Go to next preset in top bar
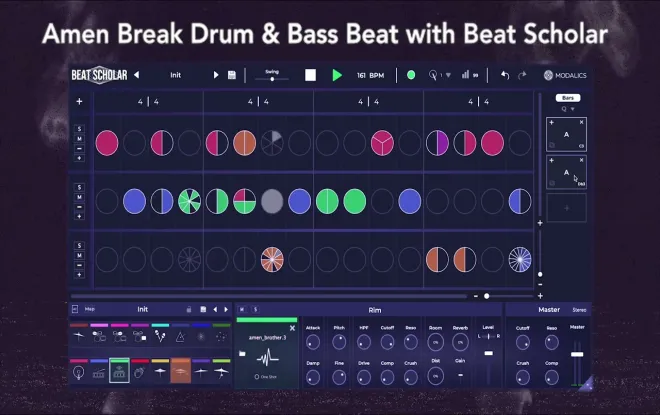The height and width of the screenshot is (415, 660). click(x=216, y=75)
